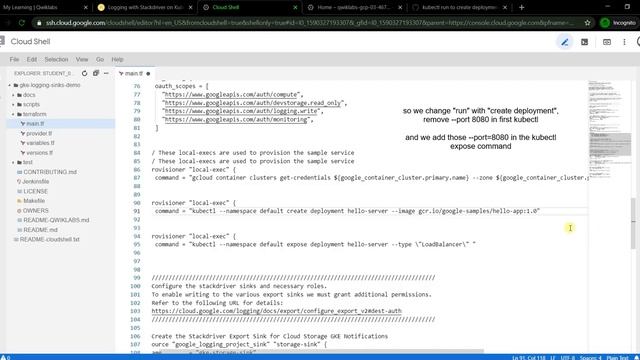Expand the docs folder
The height and width of the screenshot is (360, 640).
[29, 95]
